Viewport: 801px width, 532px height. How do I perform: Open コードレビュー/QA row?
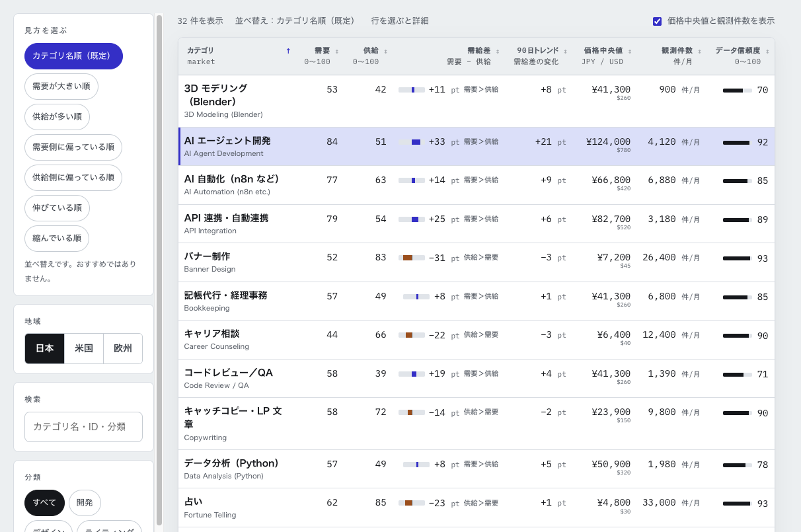click(477, 379)
